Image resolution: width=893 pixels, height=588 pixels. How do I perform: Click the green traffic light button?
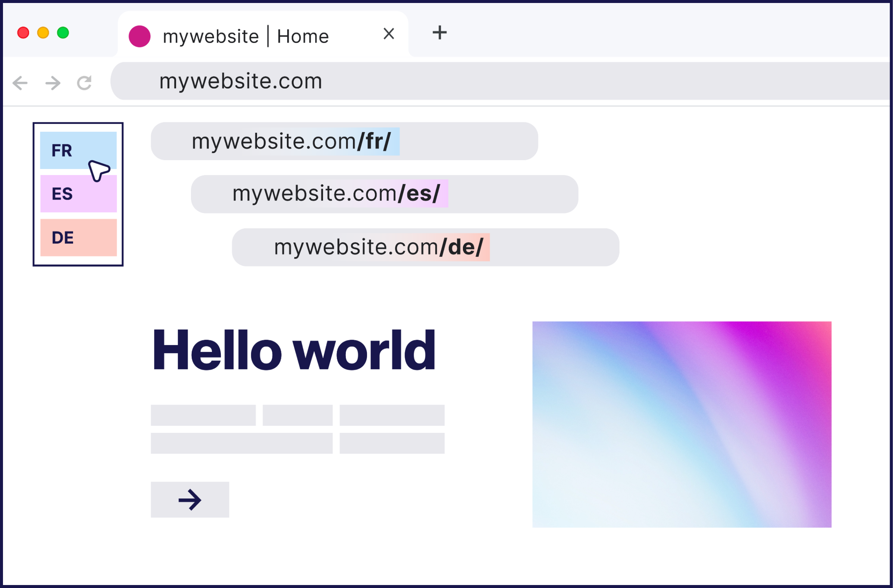(63, 33)
